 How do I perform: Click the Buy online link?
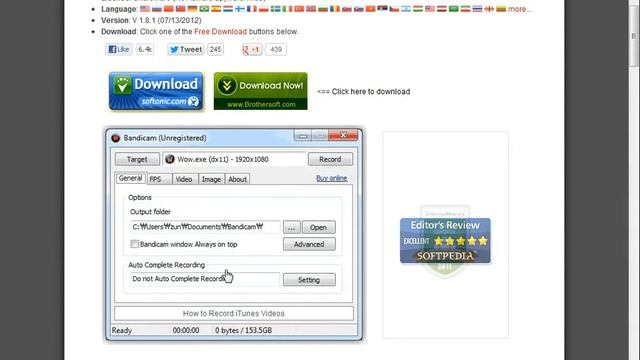tap(331, 178)
